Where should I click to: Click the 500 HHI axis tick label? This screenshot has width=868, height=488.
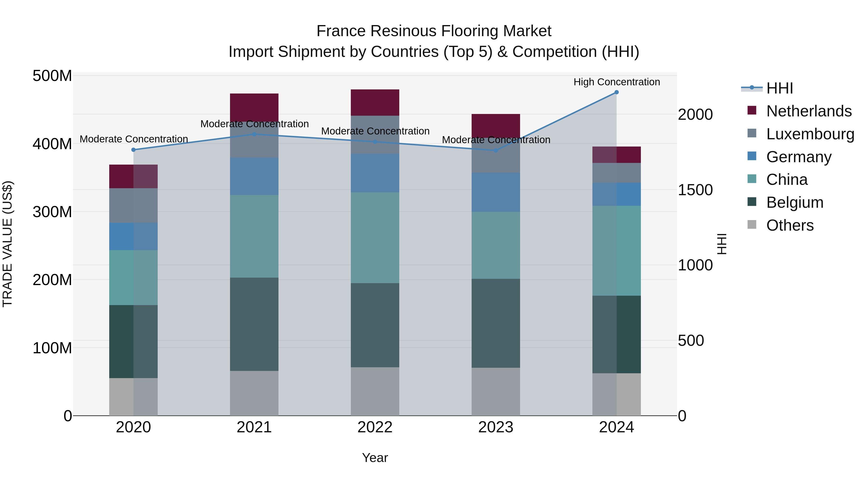pyautogui.click(x=691, y=341)
